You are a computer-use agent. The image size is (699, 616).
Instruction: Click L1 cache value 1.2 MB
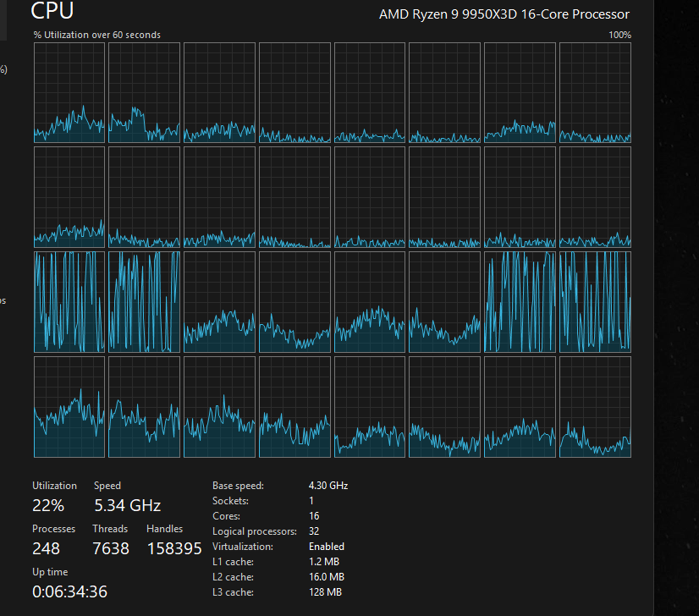pos(323,562)
